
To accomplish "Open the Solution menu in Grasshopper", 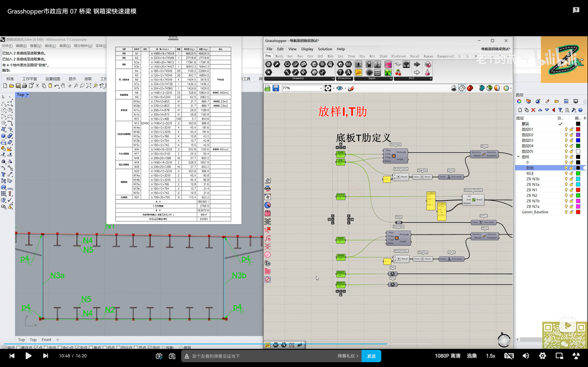I will [x=325, y=49].
